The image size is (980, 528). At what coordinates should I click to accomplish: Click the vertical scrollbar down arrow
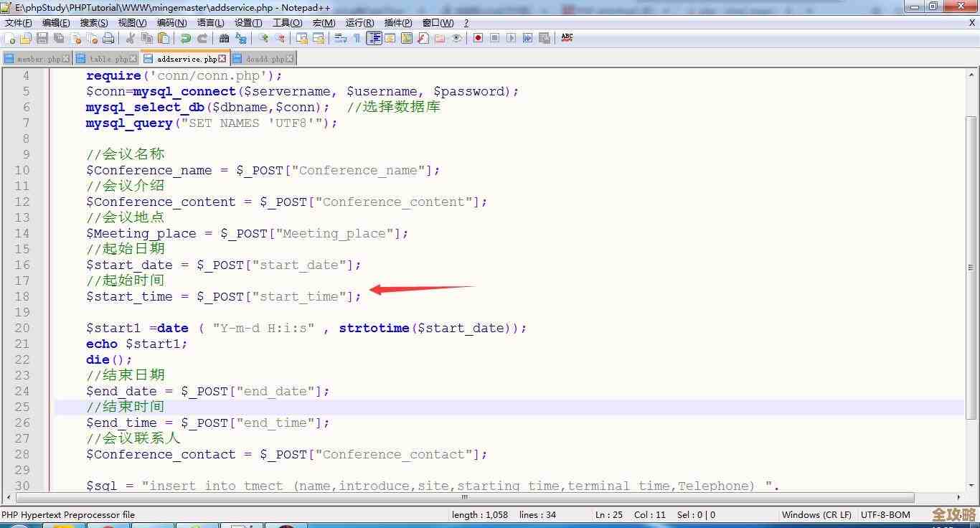tap(971, 484)
